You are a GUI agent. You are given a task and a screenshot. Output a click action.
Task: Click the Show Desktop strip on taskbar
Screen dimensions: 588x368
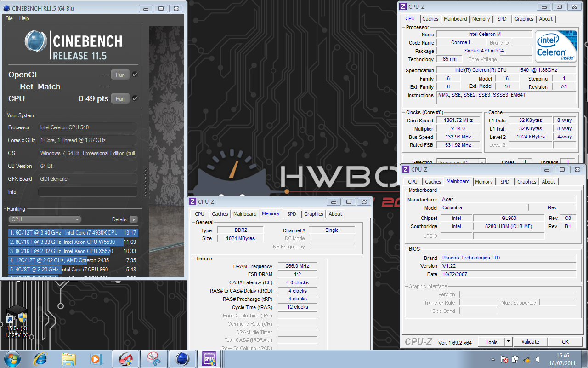pos(585,359)
